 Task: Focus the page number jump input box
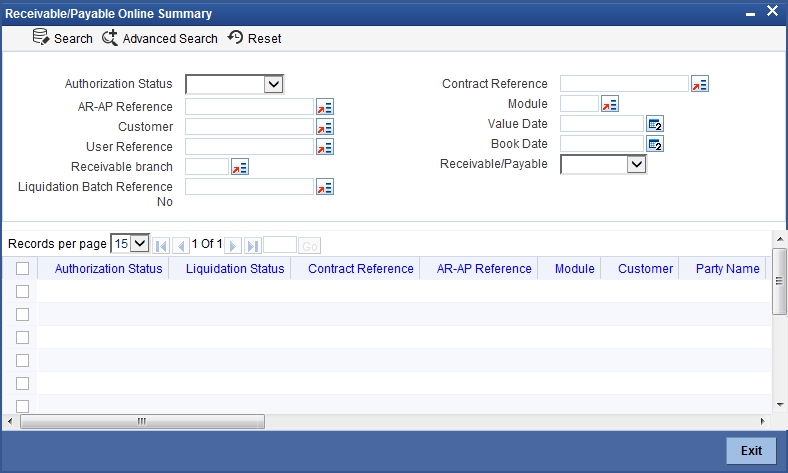pos(280,245)
